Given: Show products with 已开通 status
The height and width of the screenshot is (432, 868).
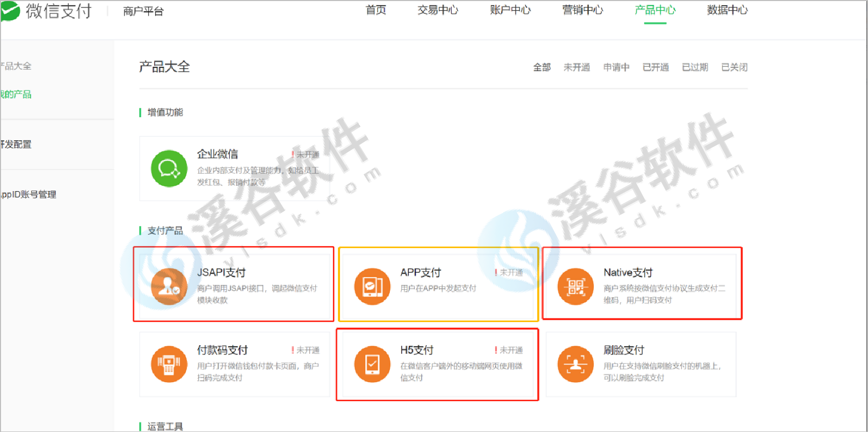Looking at the screenshot, I should pyautogui.click(x=655, y=67).
